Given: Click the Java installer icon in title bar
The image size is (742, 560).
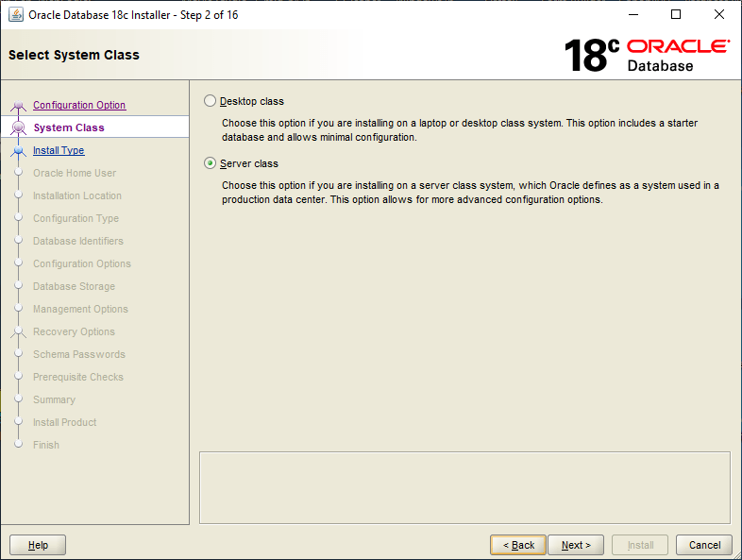Looking at the screenshot, I should pos(16,15).
